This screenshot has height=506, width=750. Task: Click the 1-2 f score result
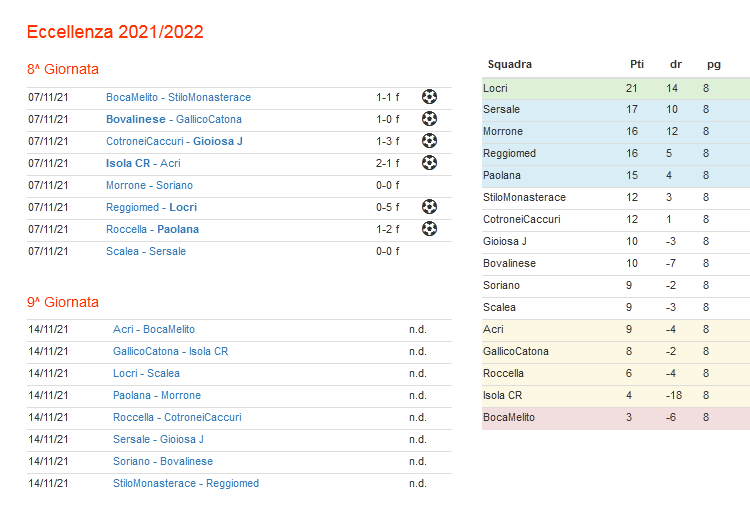[387, 229]
